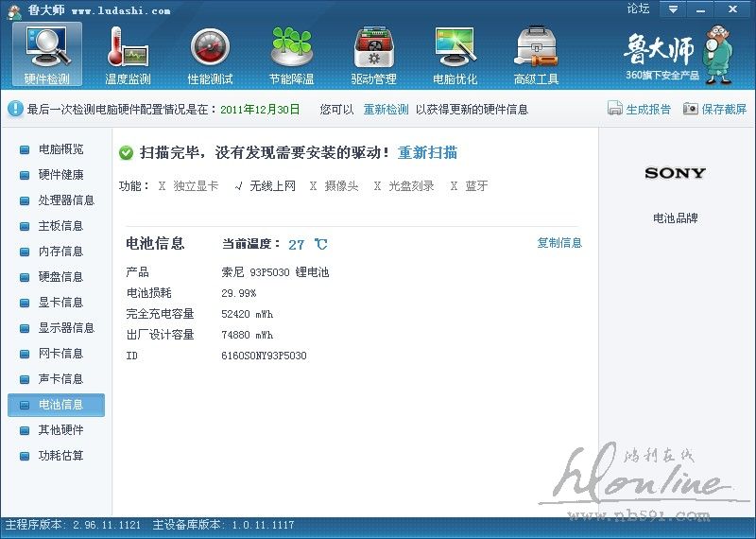Click the 完全充电容量 row label
756x539 pixels.
(160, 314)
